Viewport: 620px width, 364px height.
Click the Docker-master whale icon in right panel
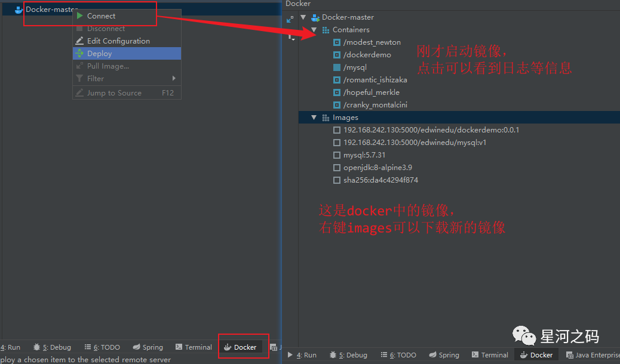click(315, 17)
